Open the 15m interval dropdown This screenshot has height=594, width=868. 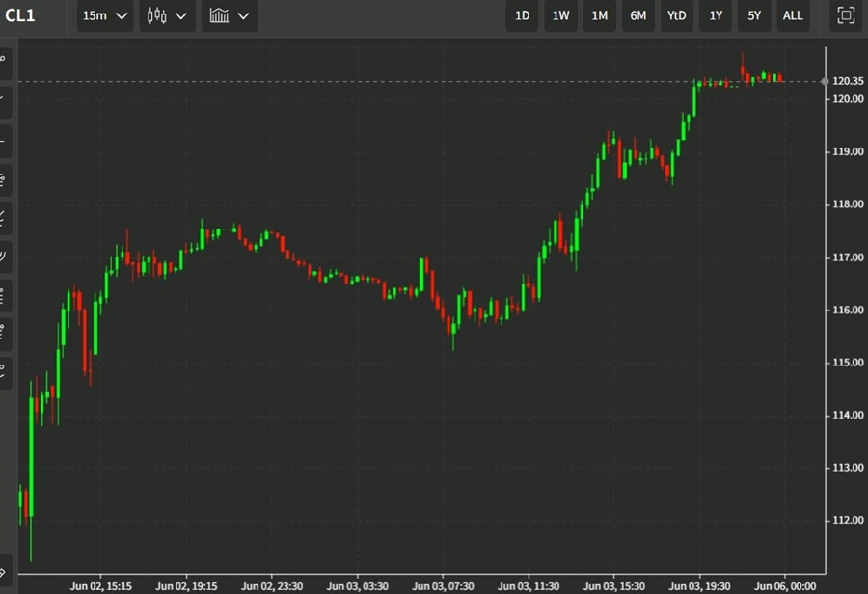105,15
